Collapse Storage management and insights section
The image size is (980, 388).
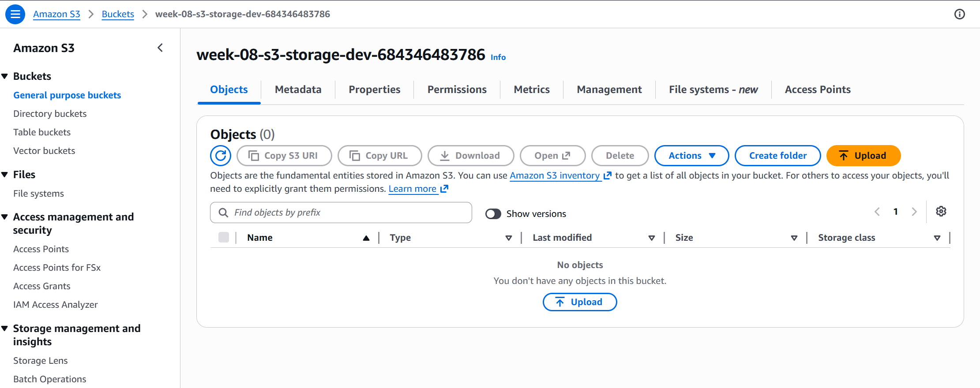(5, 328)
